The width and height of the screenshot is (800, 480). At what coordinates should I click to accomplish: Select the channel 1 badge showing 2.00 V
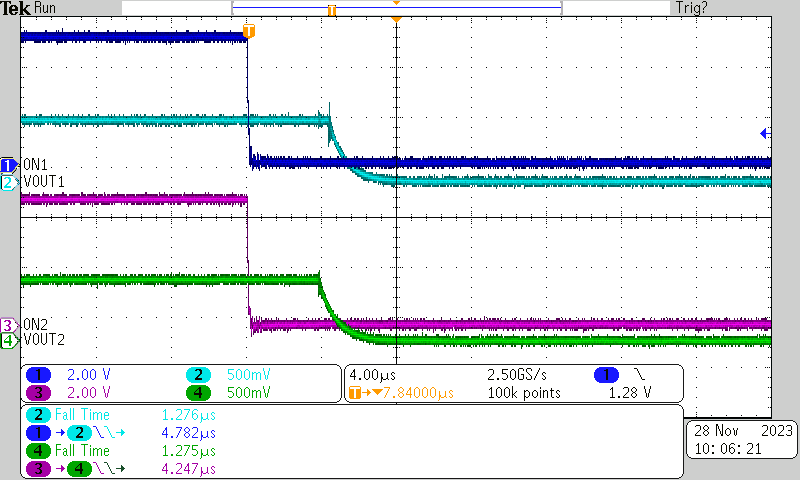pos(38,375)
